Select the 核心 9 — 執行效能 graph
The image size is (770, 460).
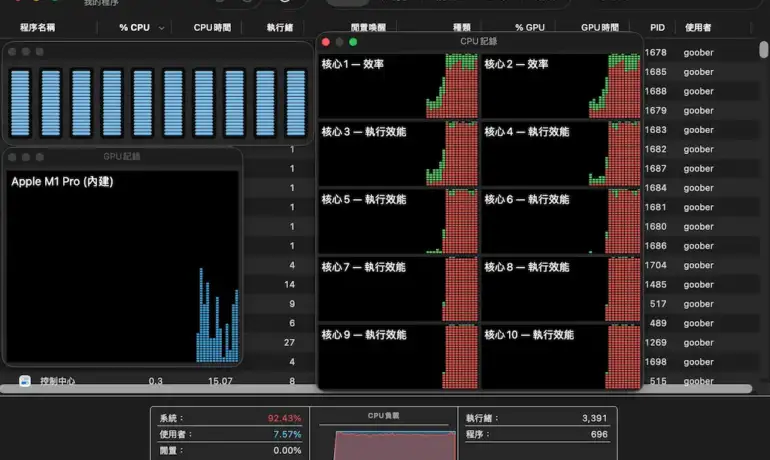point(398,356)
